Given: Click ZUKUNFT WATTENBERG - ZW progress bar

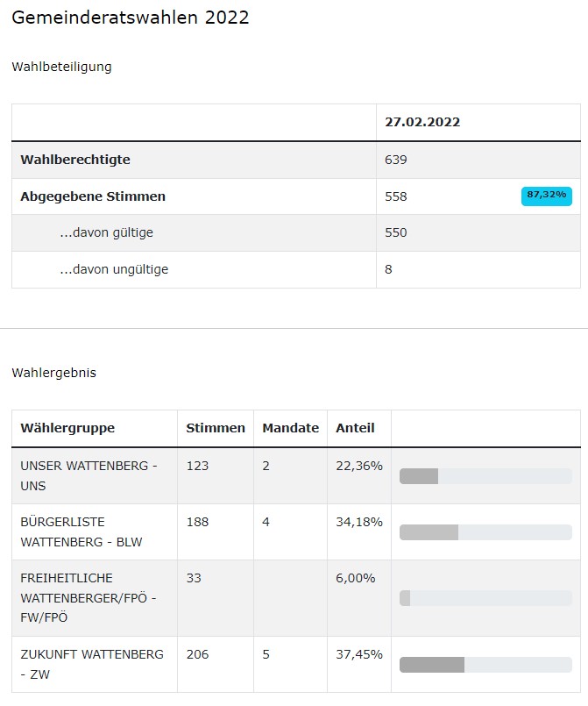Looking at the screenshot, I should pyautogui.click(x=485, y=665).
